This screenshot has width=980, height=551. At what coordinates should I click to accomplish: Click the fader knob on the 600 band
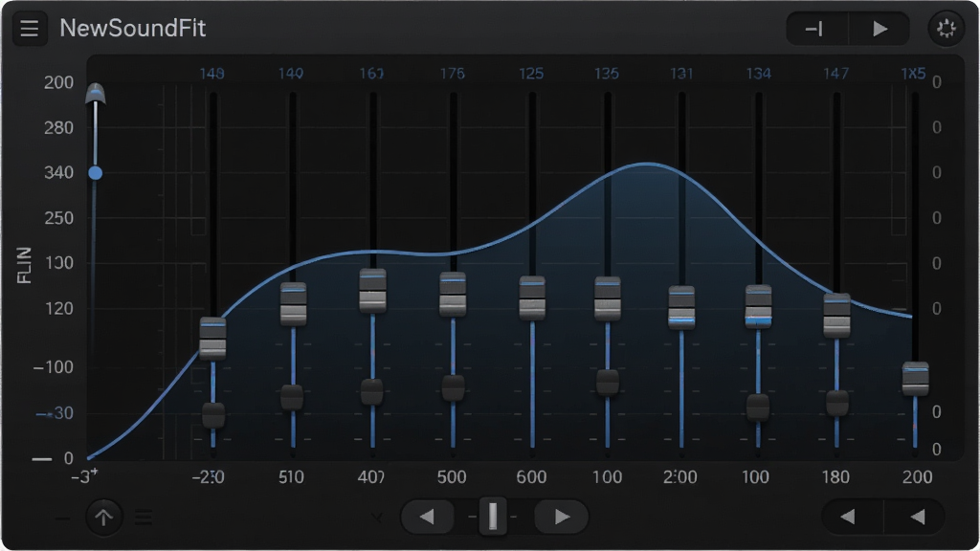point(532,298)
